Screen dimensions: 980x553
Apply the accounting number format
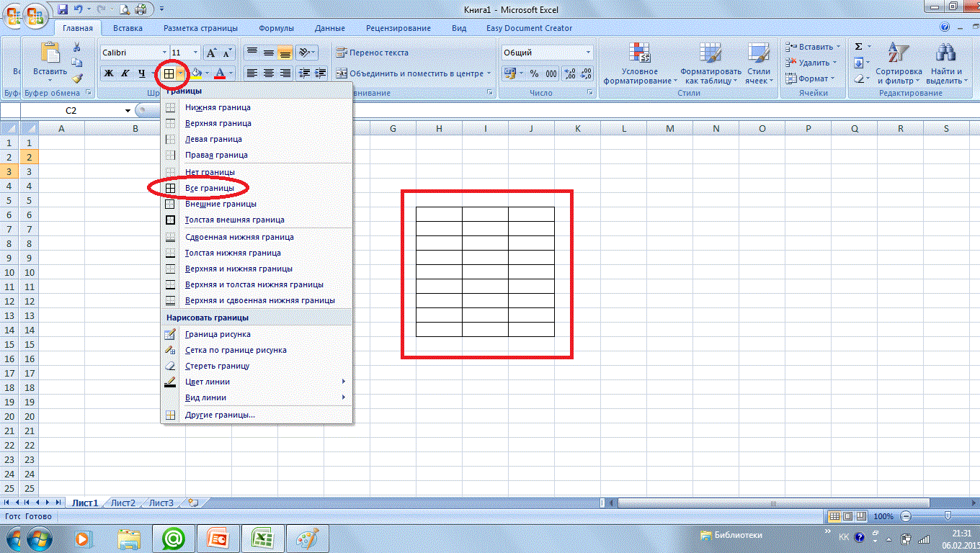(x=512, y=73)
